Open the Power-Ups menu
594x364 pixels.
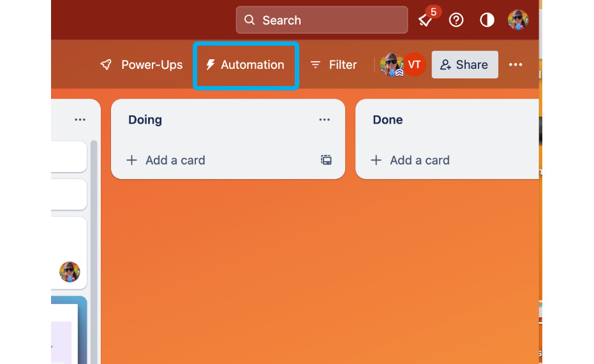(x=141, y=64)
